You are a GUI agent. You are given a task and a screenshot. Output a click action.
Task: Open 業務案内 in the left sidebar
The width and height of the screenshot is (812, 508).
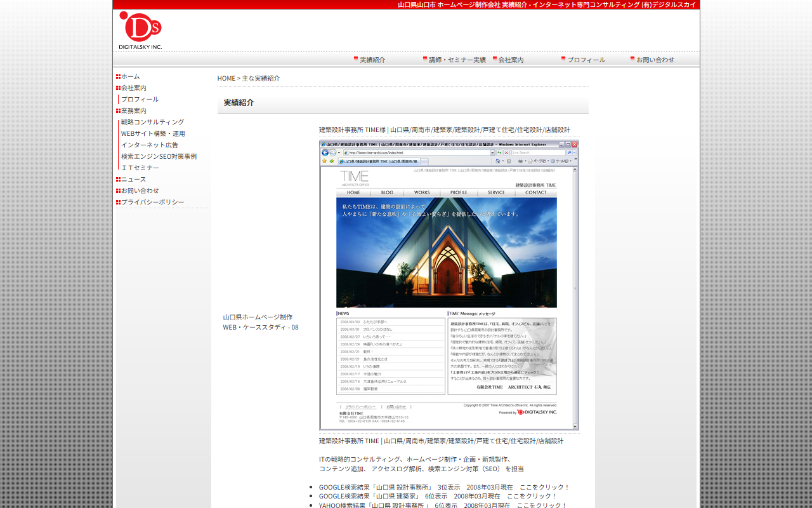coord(134,110)
